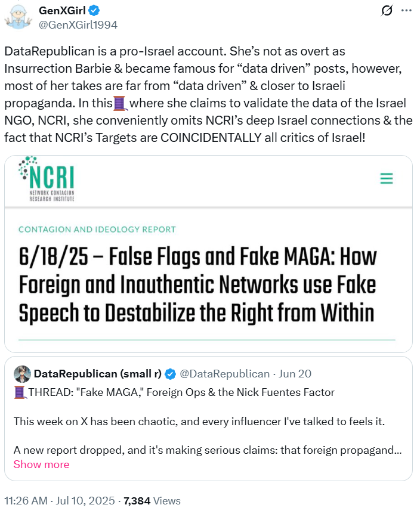Click thread emoji before THREAD in quote
This screenshot has width=420, height=511.
(x=19, y=392)
